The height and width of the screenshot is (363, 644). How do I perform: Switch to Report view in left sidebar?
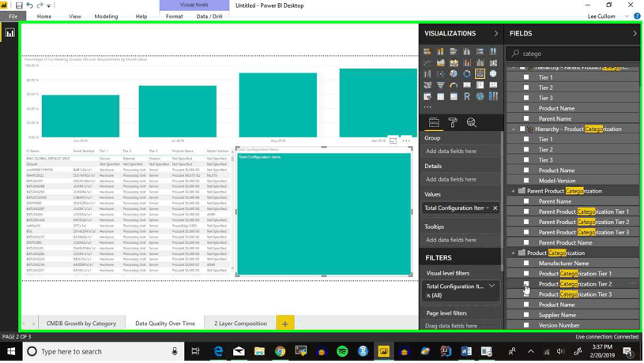point(9,33)
